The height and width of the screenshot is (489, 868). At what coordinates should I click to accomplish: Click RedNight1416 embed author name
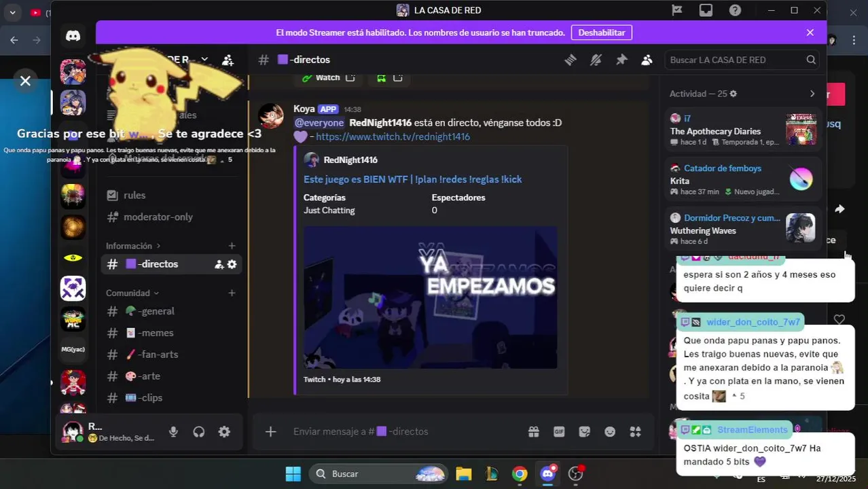[350, 160]
